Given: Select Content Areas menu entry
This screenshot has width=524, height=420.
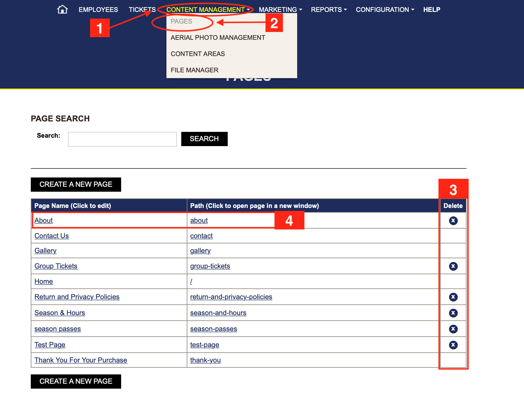Looking at the screenshot, I should (x=198, y=54).
